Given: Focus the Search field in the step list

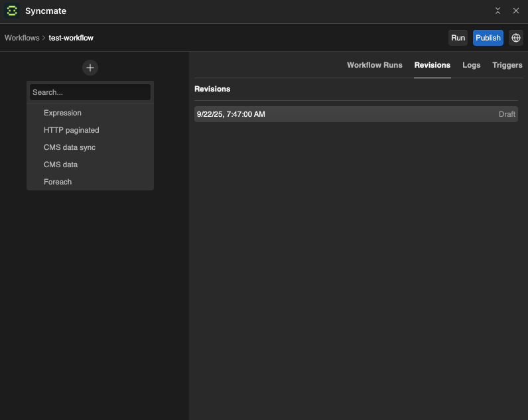Looking at the screenshot, I should click(90, 92).
